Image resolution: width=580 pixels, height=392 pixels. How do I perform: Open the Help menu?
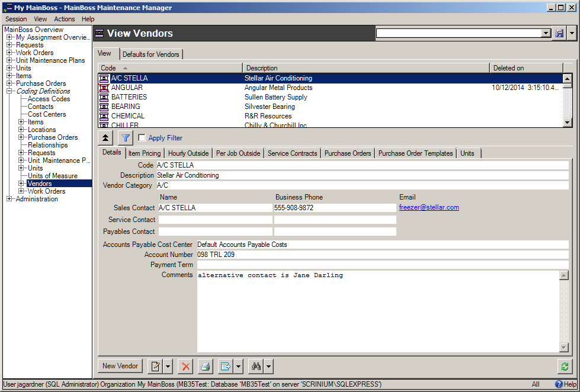pyautogui.click(x=88, y=19)
